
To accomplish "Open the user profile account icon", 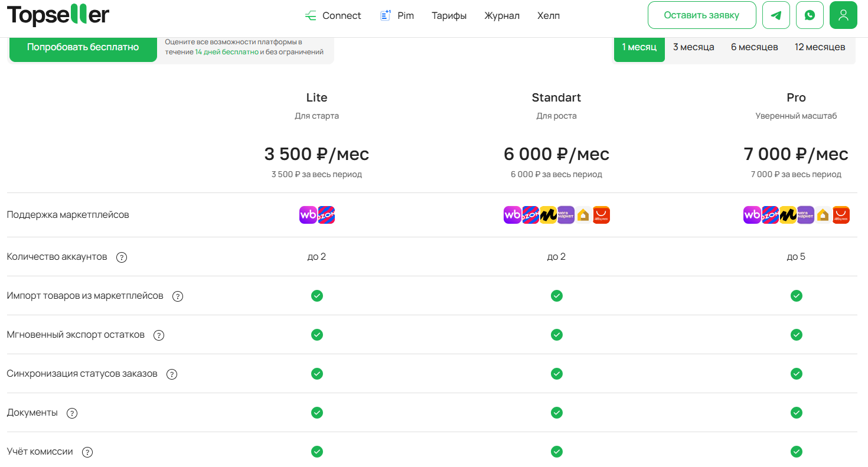I will 843,15.
